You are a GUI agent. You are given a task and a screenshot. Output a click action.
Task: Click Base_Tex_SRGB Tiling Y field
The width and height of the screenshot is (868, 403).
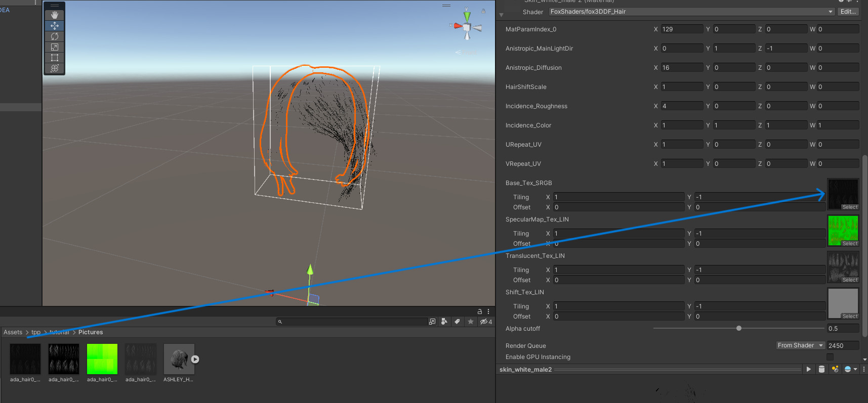tap(760, 197)
